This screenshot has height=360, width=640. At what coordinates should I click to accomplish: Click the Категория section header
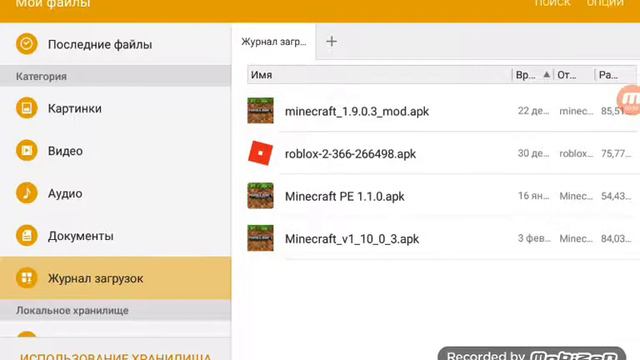pyautogui.click(x=116, y=76)
